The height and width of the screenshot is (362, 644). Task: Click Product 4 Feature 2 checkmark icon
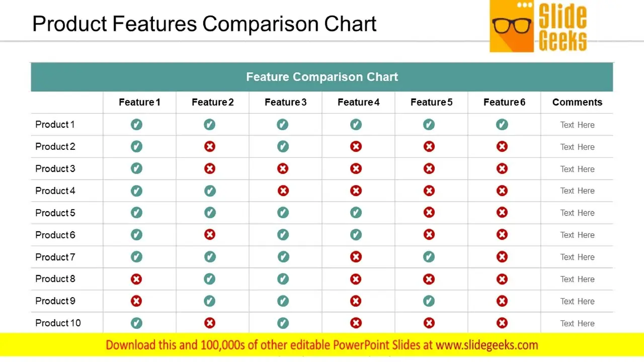210,191
